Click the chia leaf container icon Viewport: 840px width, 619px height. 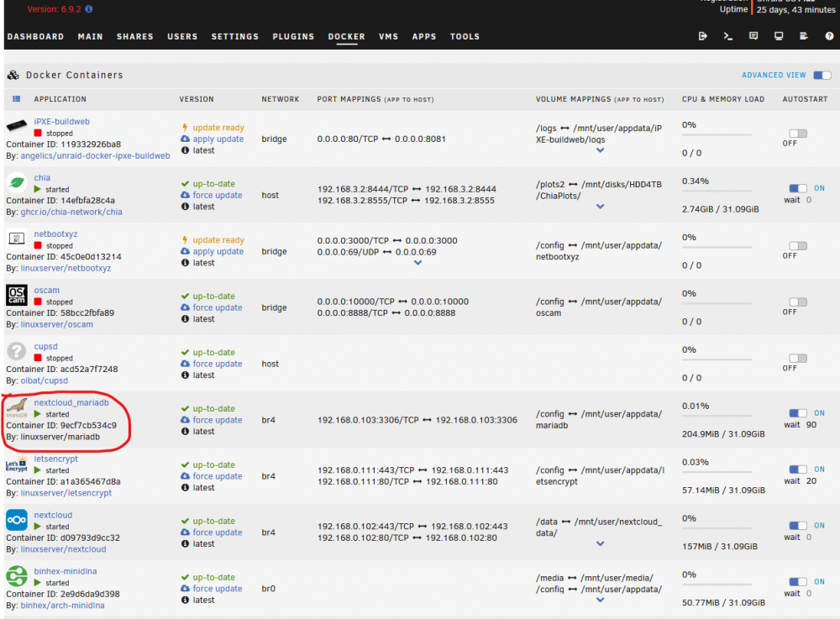click(x=17, y=182)
